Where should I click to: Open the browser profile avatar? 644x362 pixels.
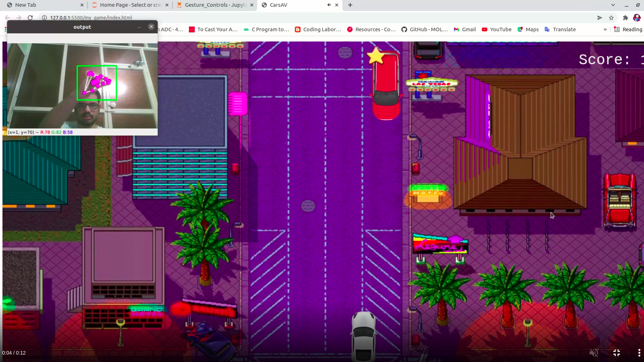[x=637, y=17]
